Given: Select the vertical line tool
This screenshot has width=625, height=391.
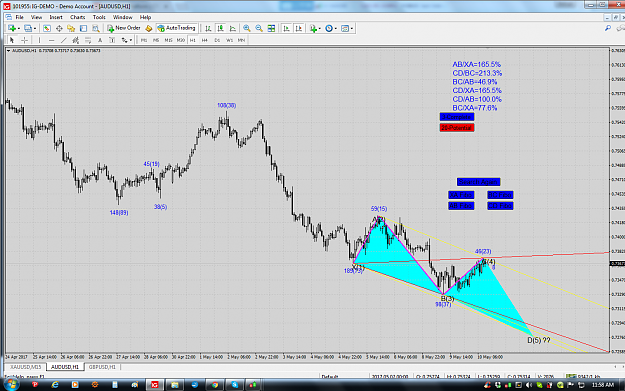Looking at the screenshot, I should coord(39,40).
